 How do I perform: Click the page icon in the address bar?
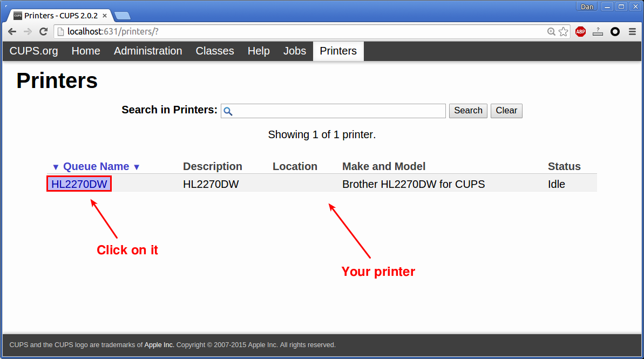61,32
